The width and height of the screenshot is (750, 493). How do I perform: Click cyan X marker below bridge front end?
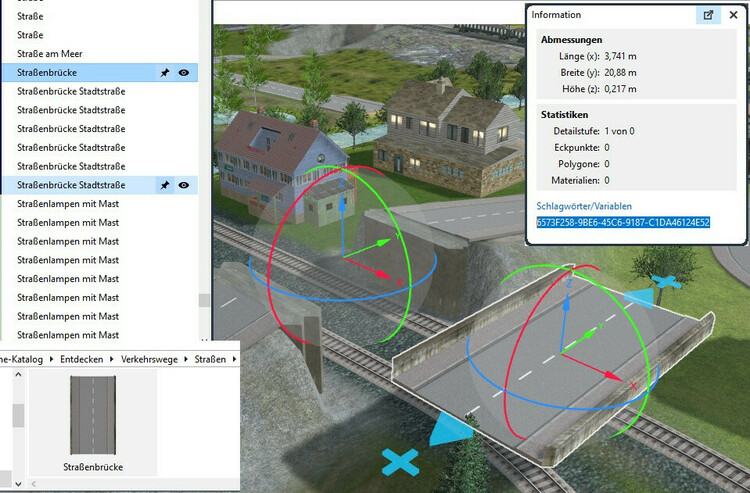(400, 462)
